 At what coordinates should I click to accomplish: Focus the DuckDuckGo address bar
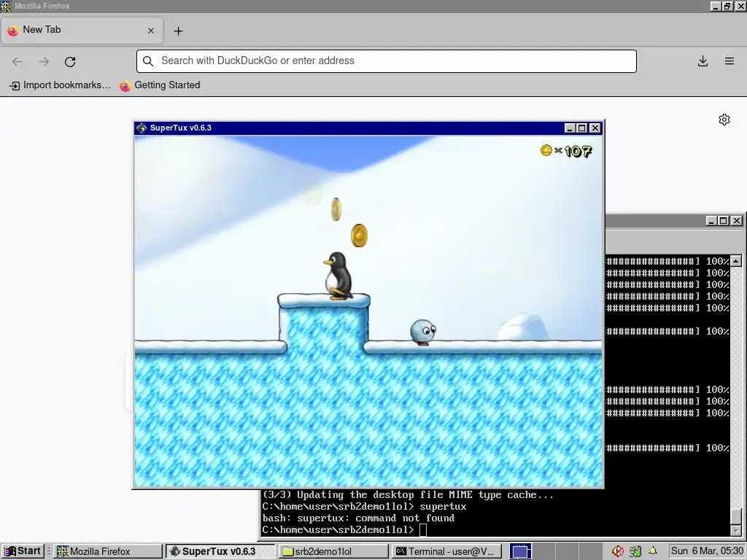[387, 61]
